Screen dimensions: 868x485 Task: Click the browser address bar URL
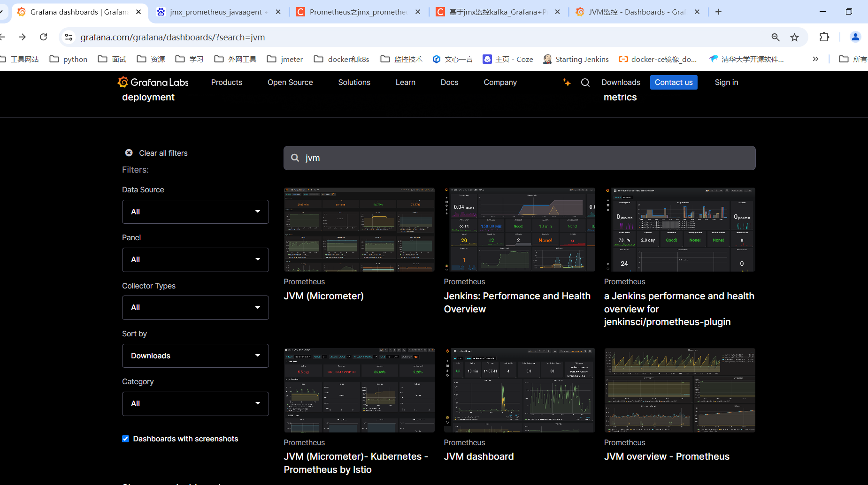[173, 37]
